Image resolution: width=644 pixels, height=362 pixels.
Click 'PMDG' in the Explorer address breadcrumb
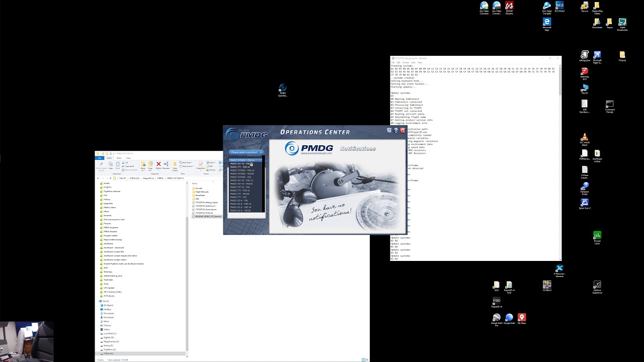160,178
